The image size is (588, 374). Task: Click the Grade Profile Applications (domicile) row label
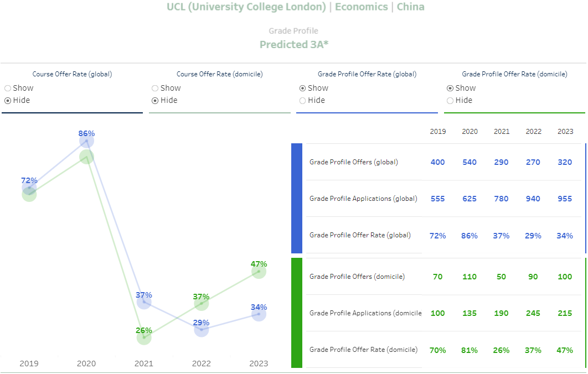click(x=365, y=313)
